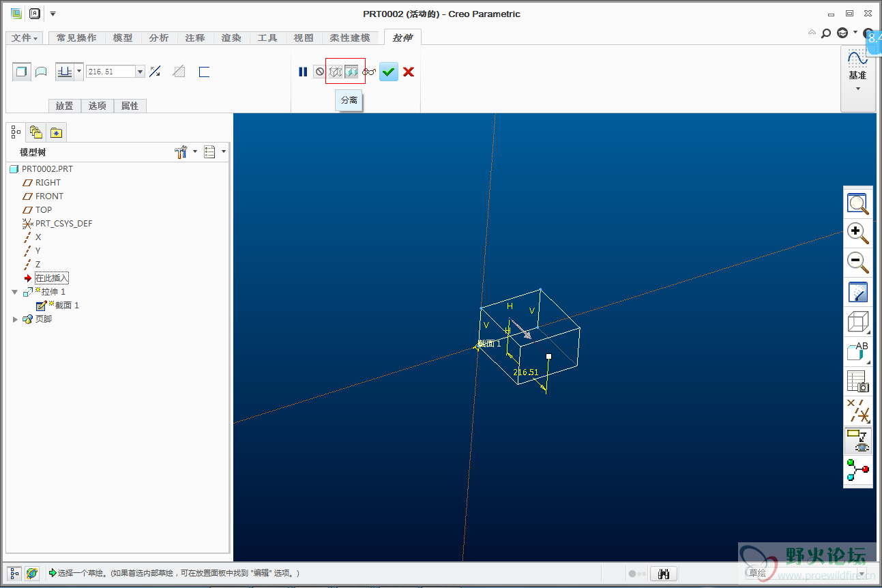Toggle the thicken sketch icon
Image resolution: width=882 pixels, height=588 pixels.
[x=204, y=72]
